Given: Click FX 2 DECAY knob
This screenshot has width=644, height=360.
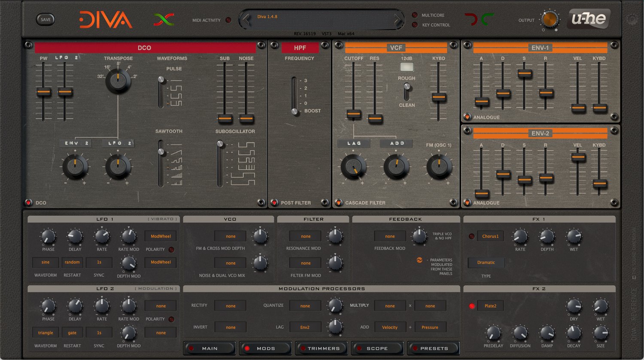Looking at the screenshot, I should click(x=574, y=333).
